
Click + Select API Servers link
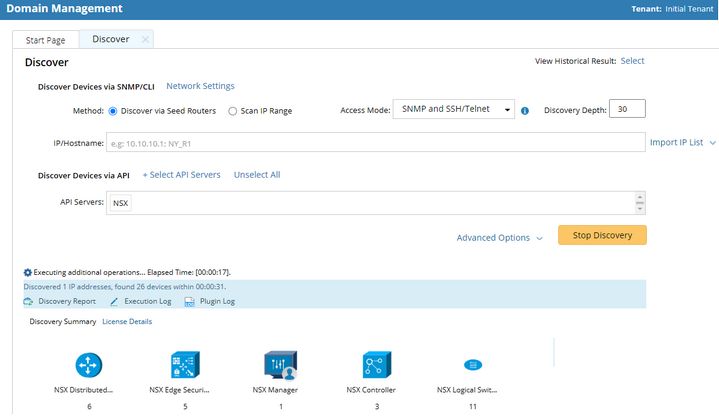pyautogui.click(x=181, y=175)
